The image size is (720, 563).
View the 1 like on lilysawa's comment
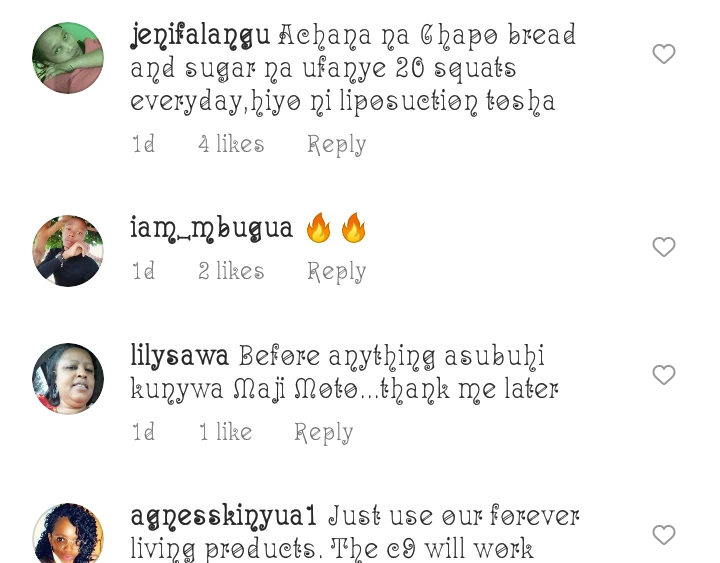(x=225, y=432)
